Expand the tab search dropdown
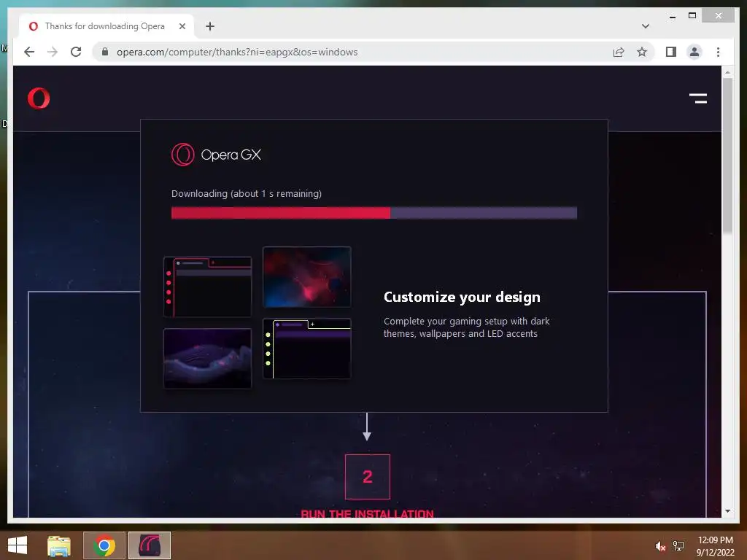Image resolution: width=747 pixels, height=560 pixels. pos(645,26)
